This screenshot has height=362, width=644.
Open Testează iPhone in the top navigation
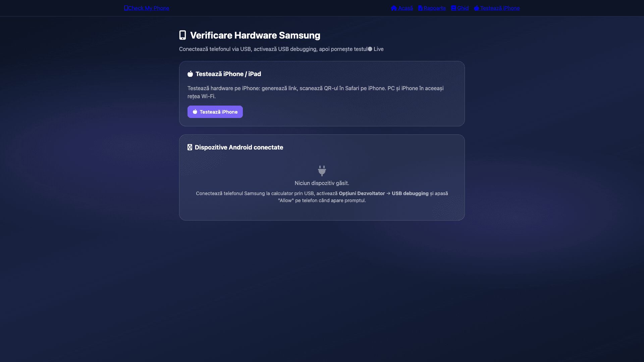(x=497, y=8)
